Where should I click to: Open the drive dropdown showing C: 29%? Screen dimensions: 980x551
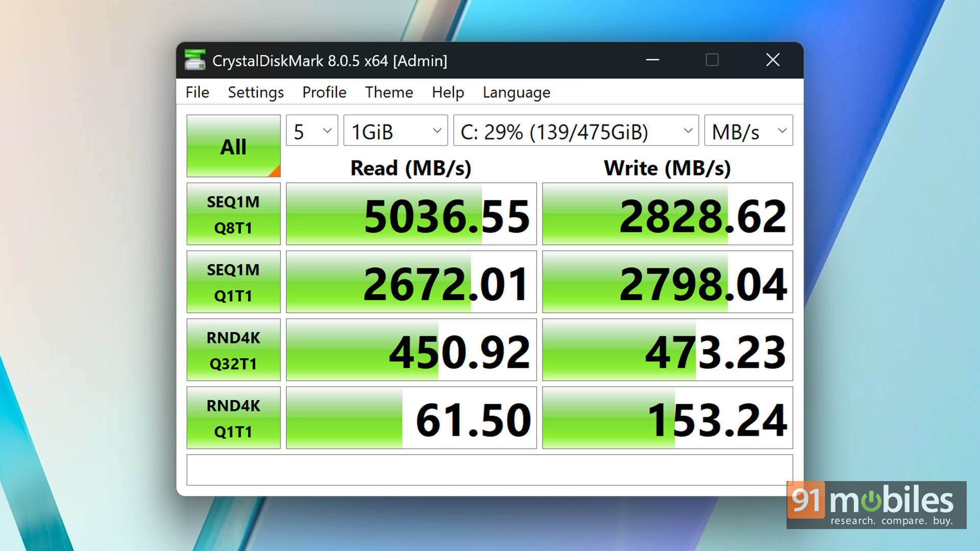[576, 131]
